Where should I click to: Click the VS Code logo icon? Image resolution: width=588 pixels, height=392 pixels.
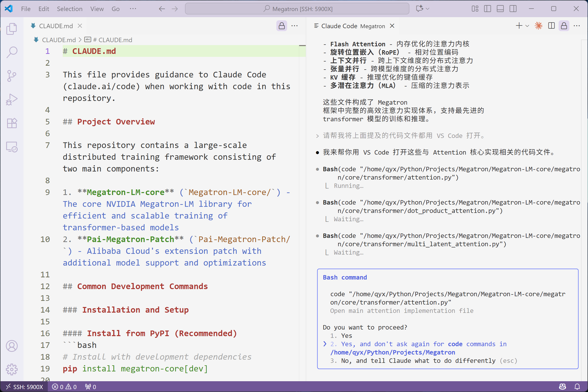point(9,9)
